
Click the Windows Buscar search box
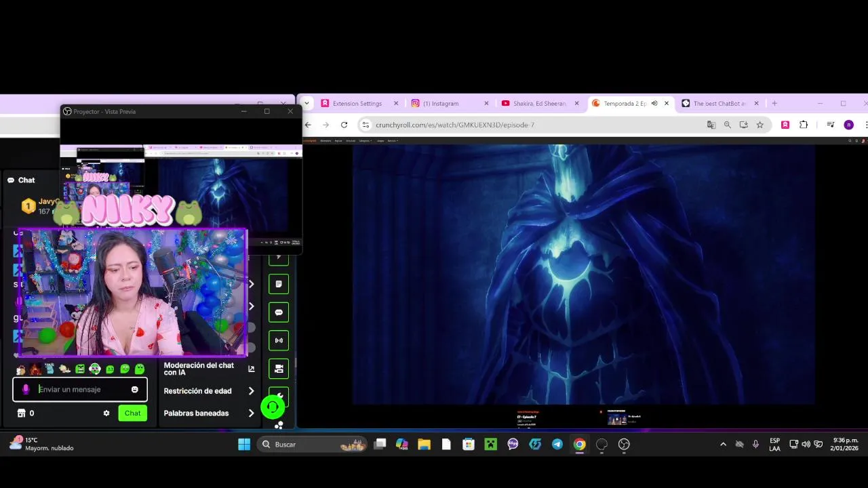pos(313,445)
